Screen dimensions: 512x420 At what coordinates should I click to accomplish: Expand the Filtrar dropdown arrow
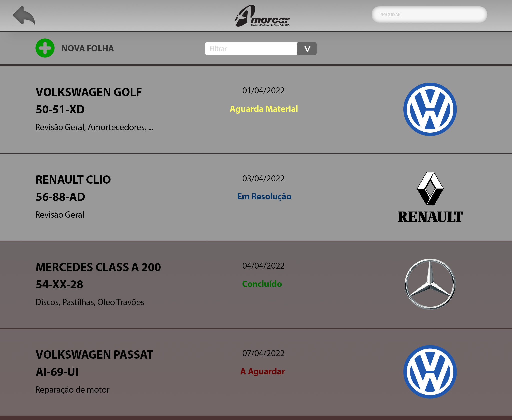(x=307, y=49)
